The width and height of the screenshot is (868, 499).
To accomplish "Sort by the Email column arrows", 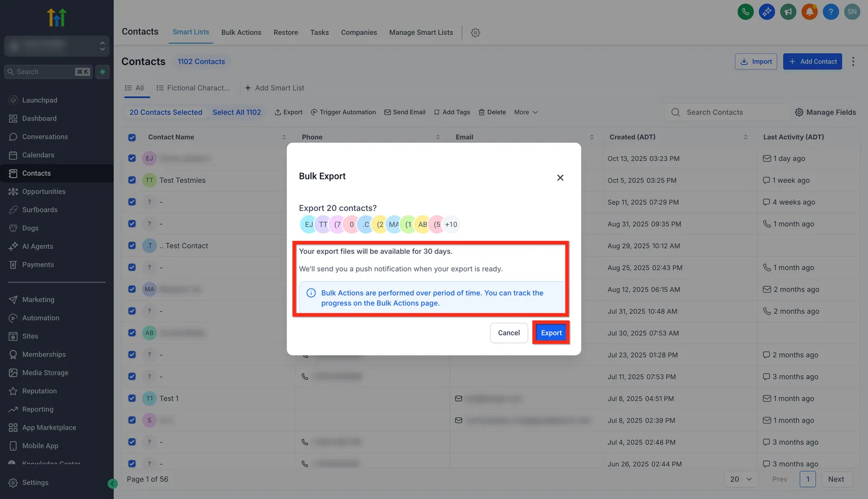I will click(x=592, y=137).
